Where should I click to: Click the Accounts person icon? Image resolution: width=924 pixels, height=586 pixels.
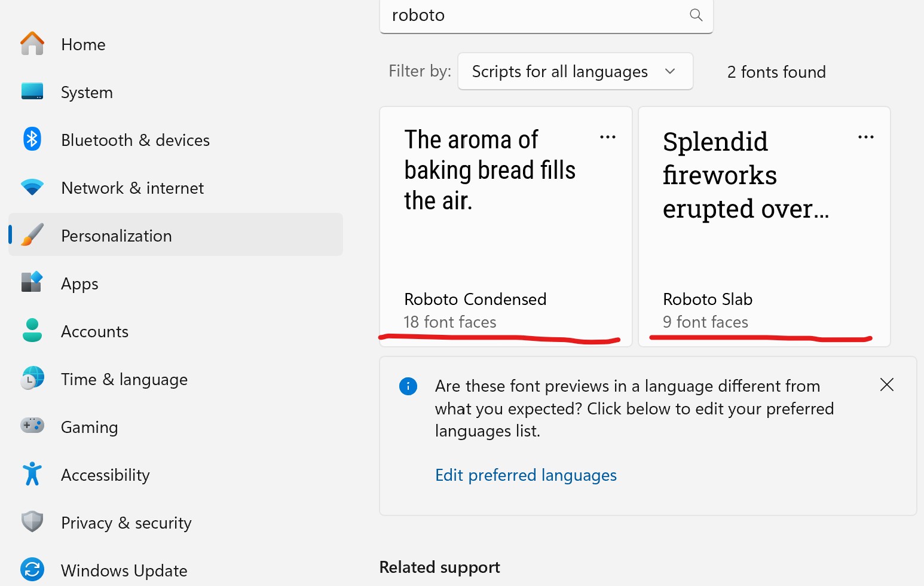pos(32,331)
